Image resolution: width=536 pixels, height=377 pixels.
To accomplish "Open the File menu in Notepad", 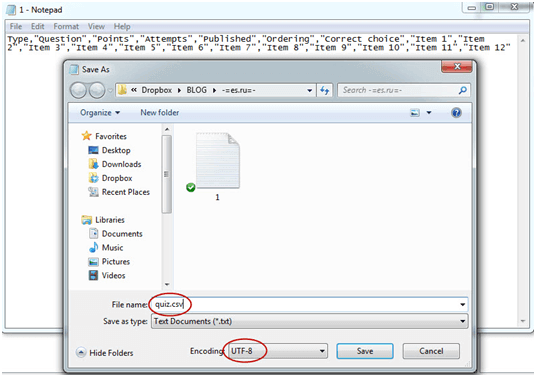I will (16, 26).
